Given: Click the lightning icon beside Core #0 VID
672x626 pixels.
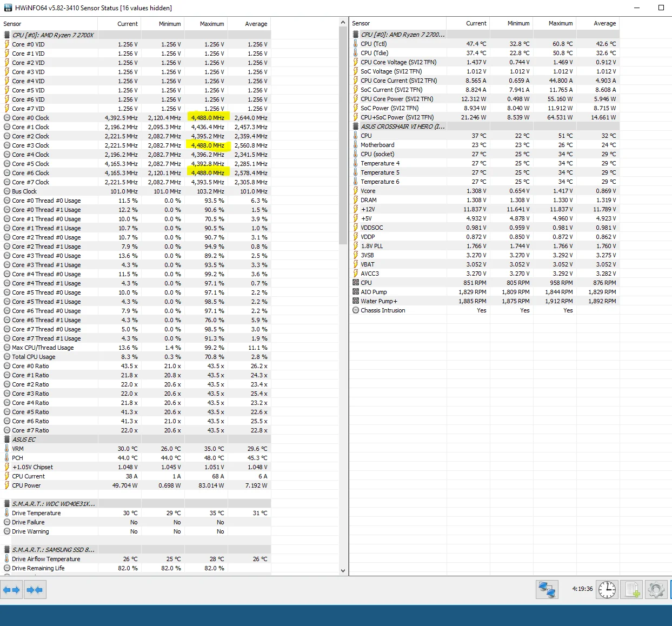Looking at the screenshot, I should (7, 44).
